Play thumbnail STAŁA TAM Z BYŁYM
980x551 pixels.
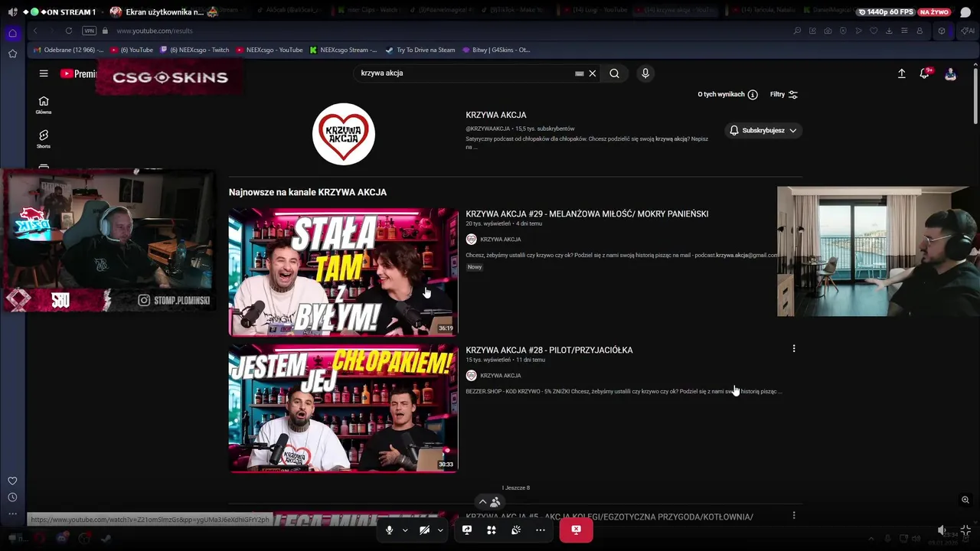point(343,272)
